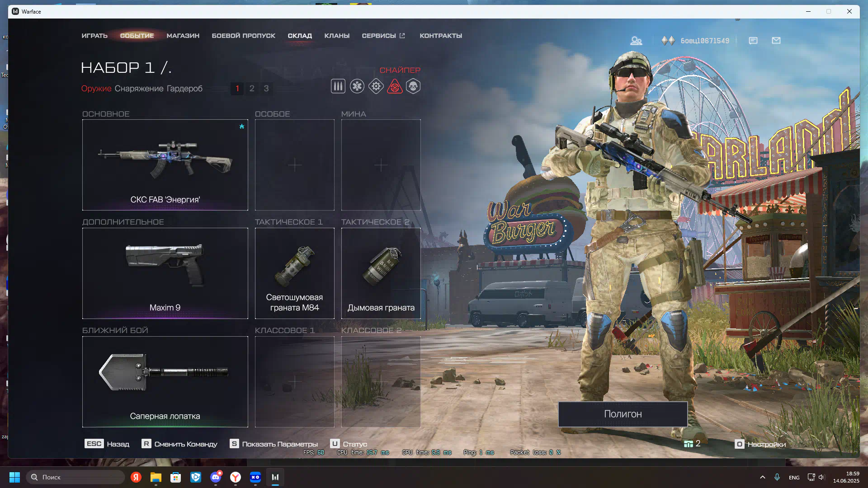Select loadout set 1
This screenshot has width=868, height=488.
237,89
